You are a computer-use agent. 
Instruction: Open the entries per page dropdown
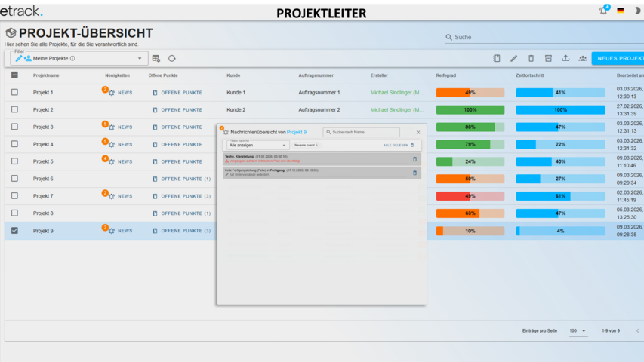pyautogui.click(x=578, y=331)
